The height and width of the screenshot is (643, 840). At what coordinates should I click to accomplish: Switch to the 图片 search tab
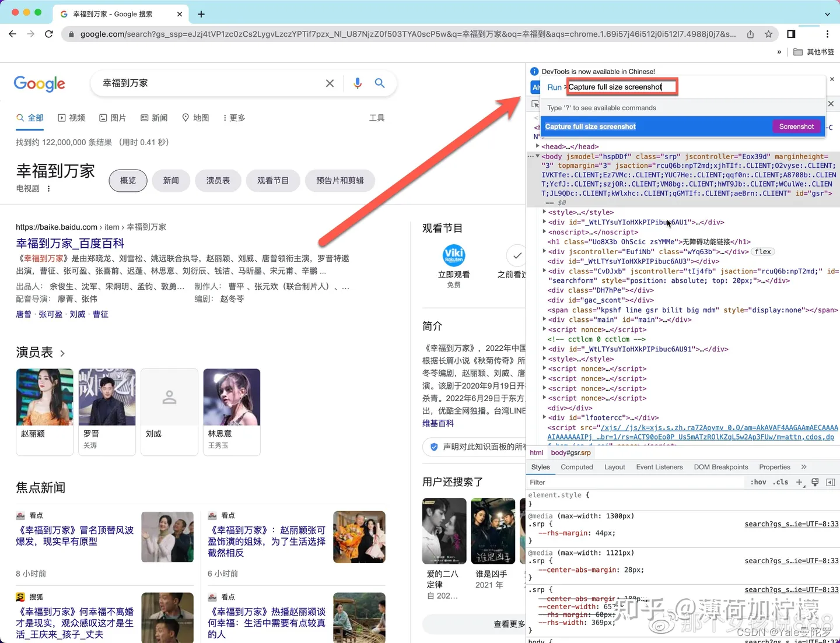pyautogui.click(x=113, y=118)
